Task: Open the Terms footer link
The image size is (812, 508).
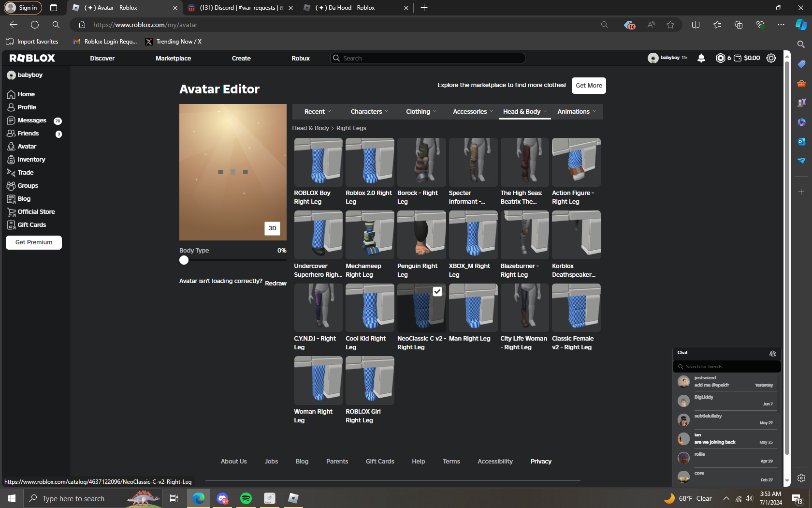Action: pyautogui.click(x=451, y=462)
